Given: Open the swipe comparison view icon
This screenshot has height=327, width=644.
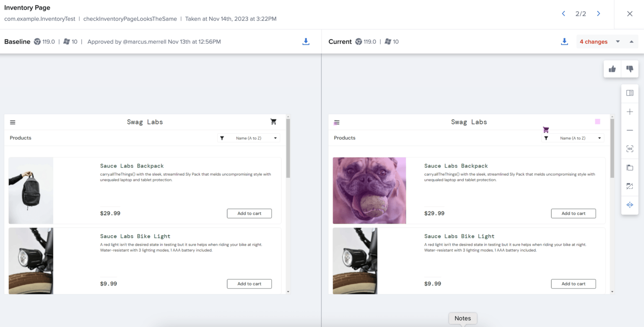Looking at the screenshot, I should pos(629,205).
